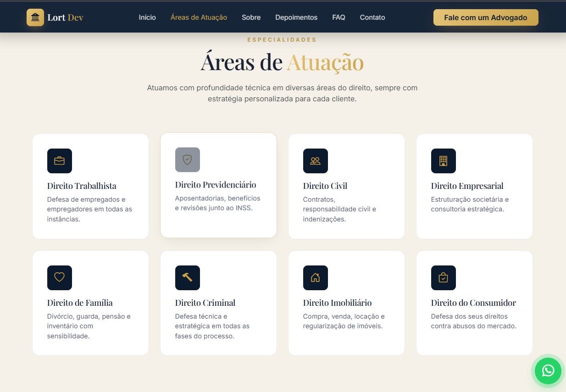This screenshot has height=392, width=566.
Task: Click the heart icon for Direito de Família
Action: (x=60, y=278)
